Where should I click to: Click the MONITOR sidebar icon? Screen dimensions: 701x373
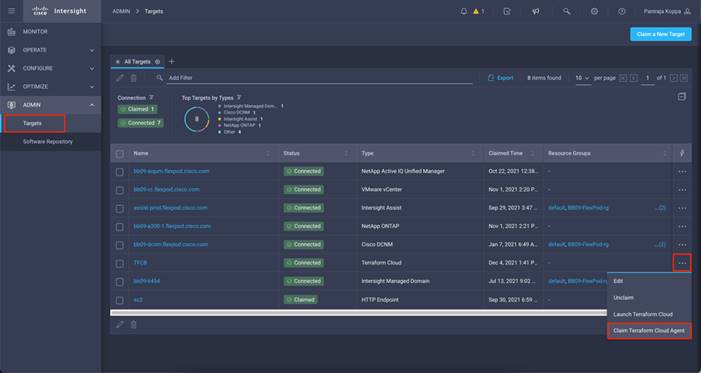[x=12, y=32]
